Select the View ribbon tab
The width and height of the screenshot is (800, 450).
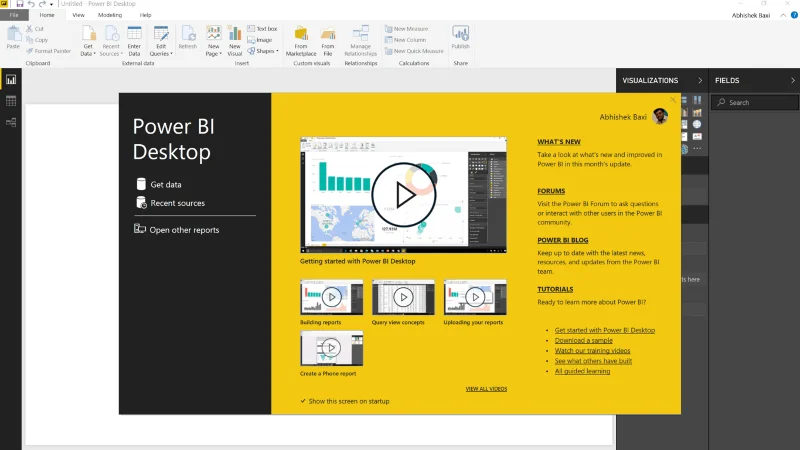pos(79,15)
